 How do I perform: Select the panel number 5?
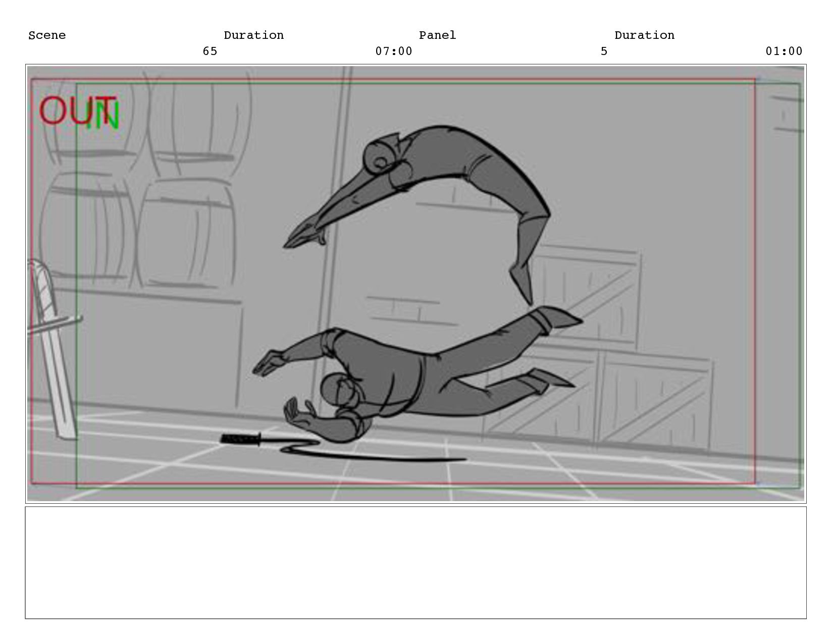coord(604,51)
